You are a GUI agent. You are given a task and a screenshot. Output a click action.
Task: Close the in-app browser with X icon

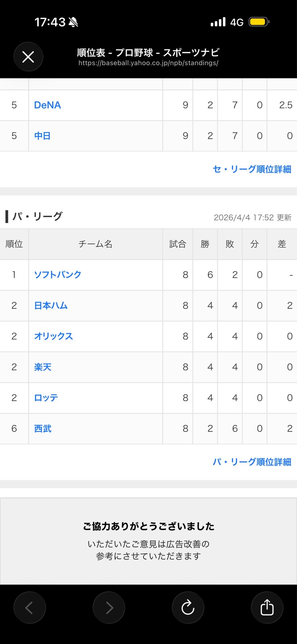[x=28, y=57]
